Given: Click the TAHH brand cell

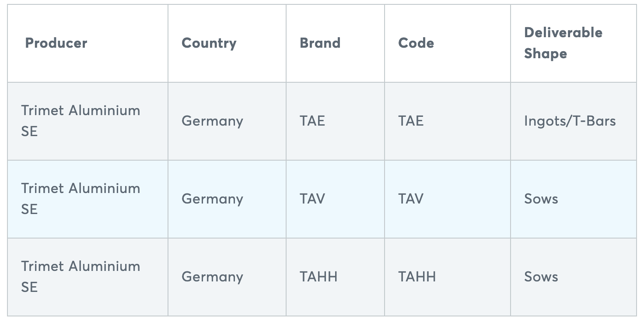Looking at the screenshot, I should pos(318,277).
